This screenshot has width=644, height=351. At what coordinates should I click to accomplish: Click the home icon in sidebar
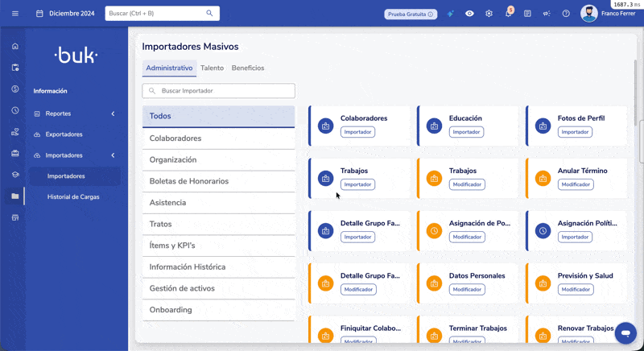pyautogui.click(x=14, y=46)
